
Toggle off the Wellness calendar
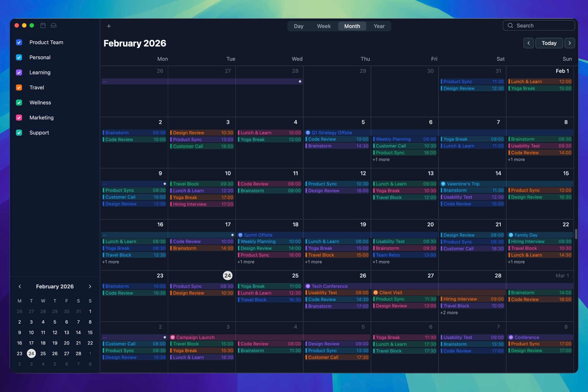click(19, 103)
